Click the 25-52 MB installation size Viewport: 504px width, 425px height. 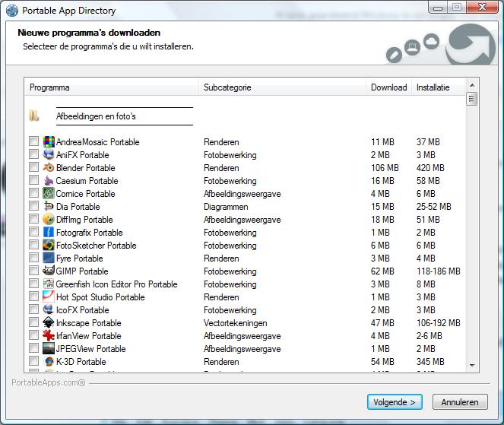coord(434,206)
